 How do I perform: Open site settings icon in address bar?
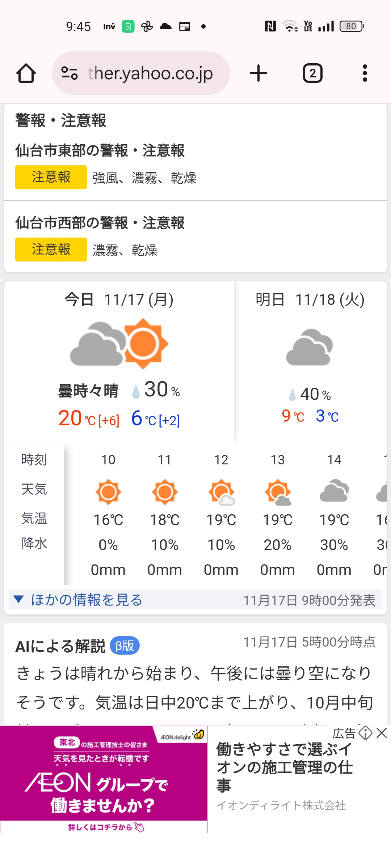(69, 73)
